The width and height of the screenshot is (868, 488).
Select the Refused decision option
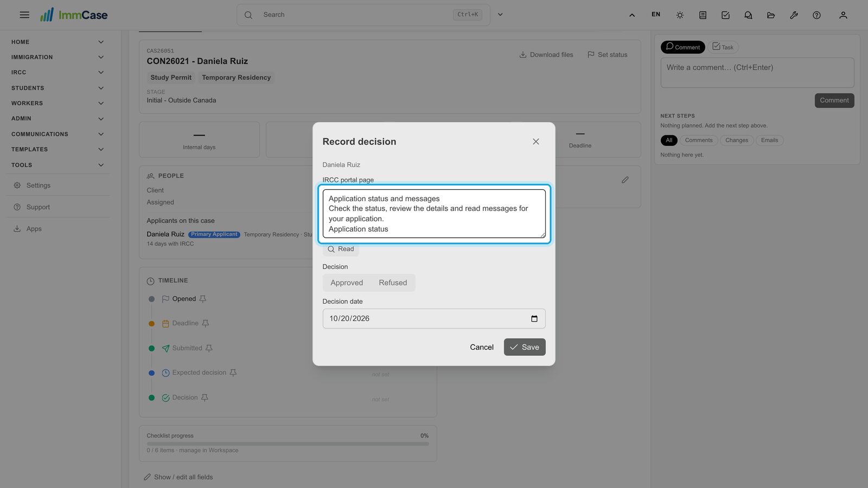393,282
